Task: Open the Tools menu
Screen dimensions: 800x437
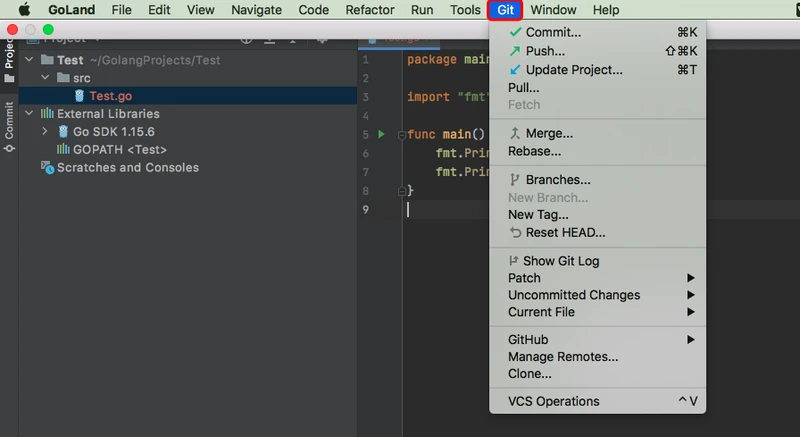Action: (465, 10)
